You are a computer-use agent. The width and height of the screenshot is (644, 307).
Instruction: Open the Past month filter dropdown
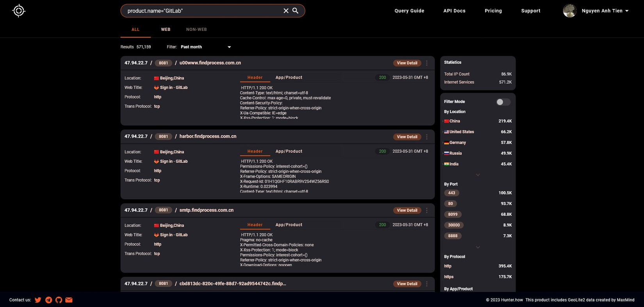[x=206, y=47]
